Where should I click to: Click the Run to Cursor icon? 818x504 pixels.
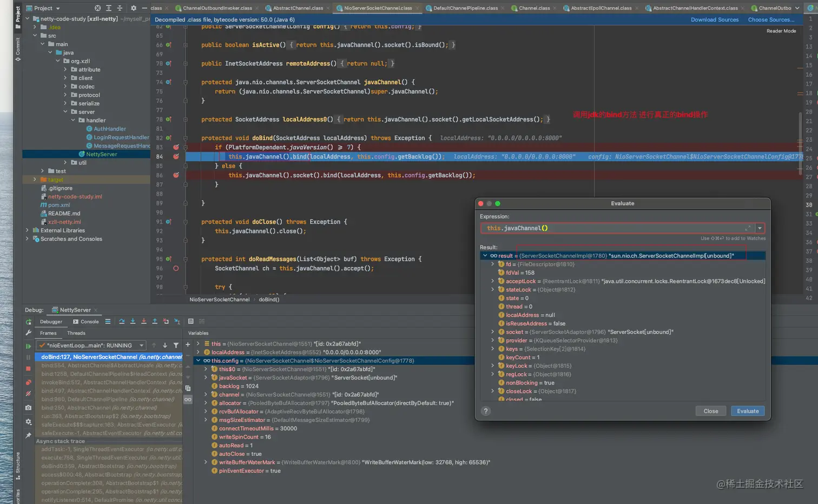click(x=177, y=321)
